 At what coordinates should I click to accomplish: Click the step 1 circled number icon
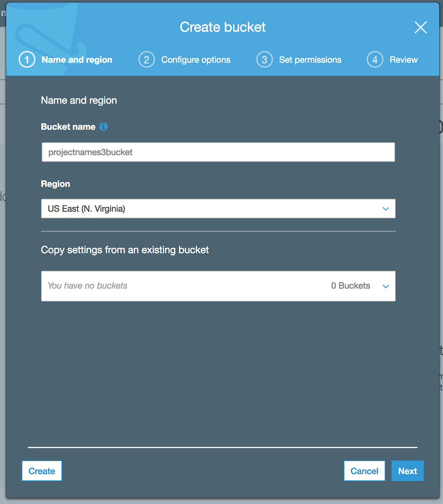(27, 59)
